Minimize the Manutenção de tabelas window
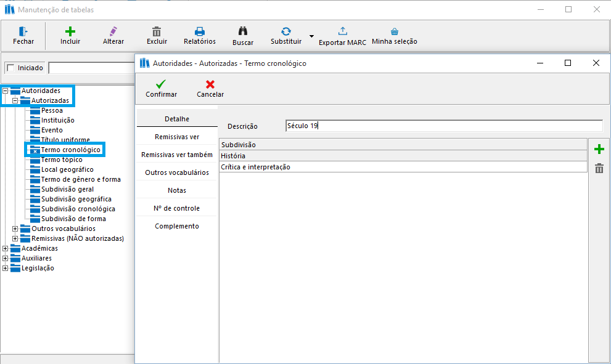611x364 pixels. coord(541,9)
